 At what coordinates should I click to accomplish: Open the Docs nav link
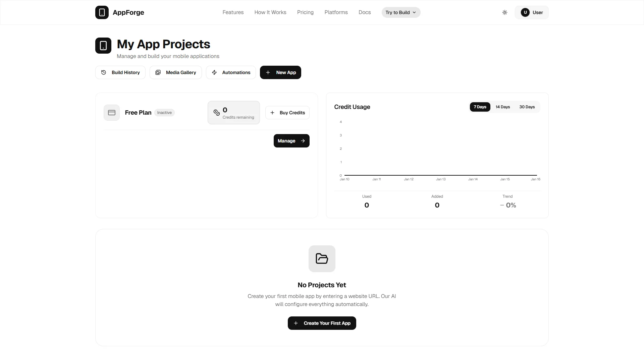365,12
